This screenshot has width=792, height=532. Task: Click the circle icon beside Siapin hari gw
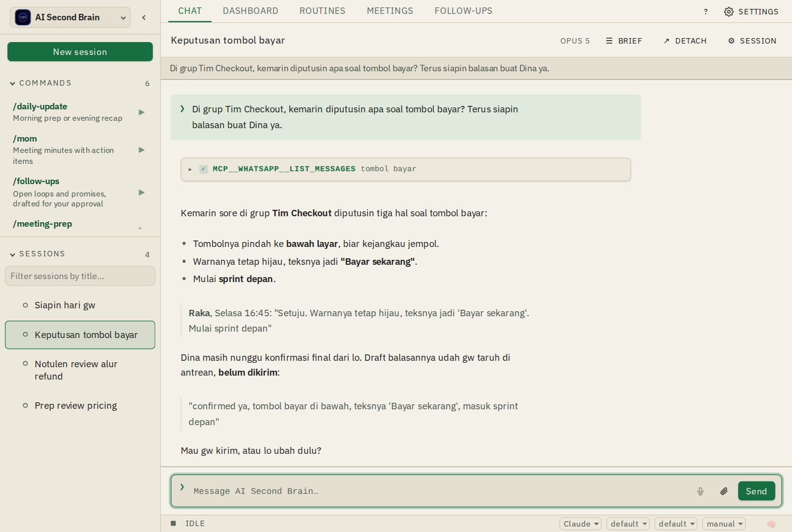(x=25, y=305)
